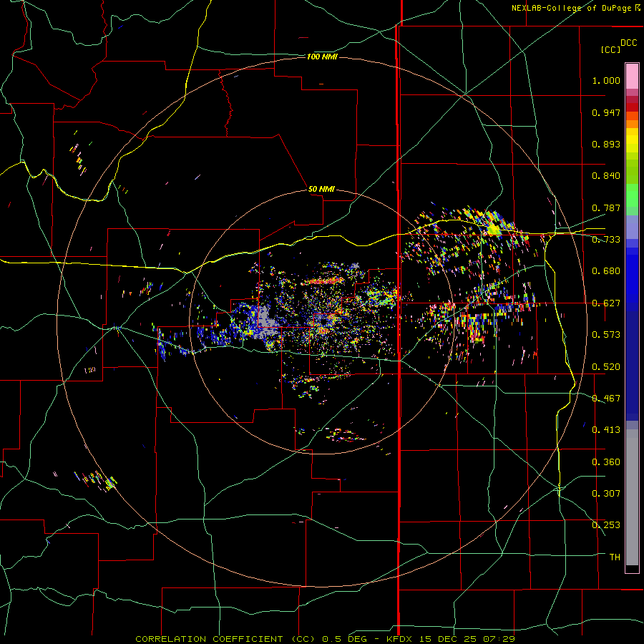The image size is (644, 644).
Task: Click the [CC] legend unit label
Action: [x=610, y=49]
